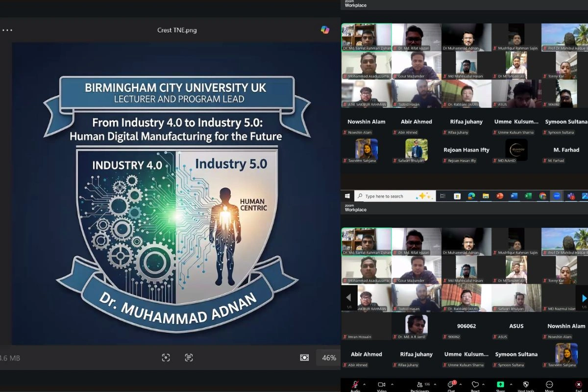Go to next page of participant gallery
588x392 pixels.
point(584,298)
